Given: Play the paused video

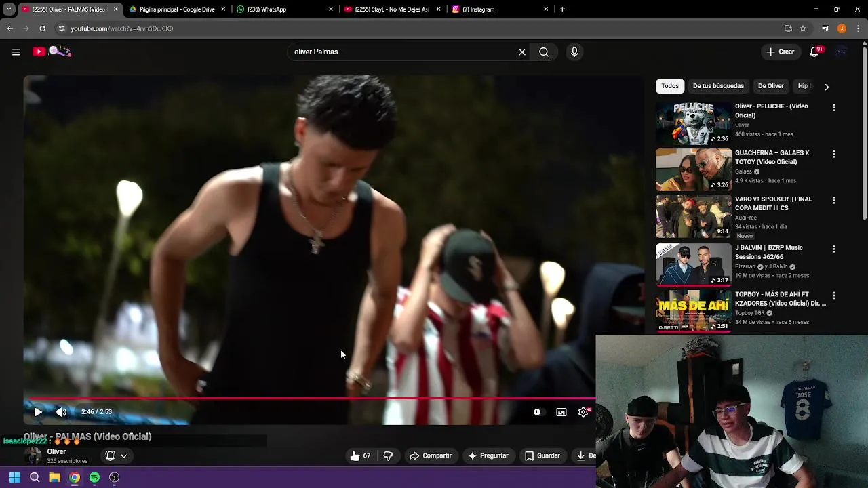Looking at the screenshot, I should coord(38,411).
